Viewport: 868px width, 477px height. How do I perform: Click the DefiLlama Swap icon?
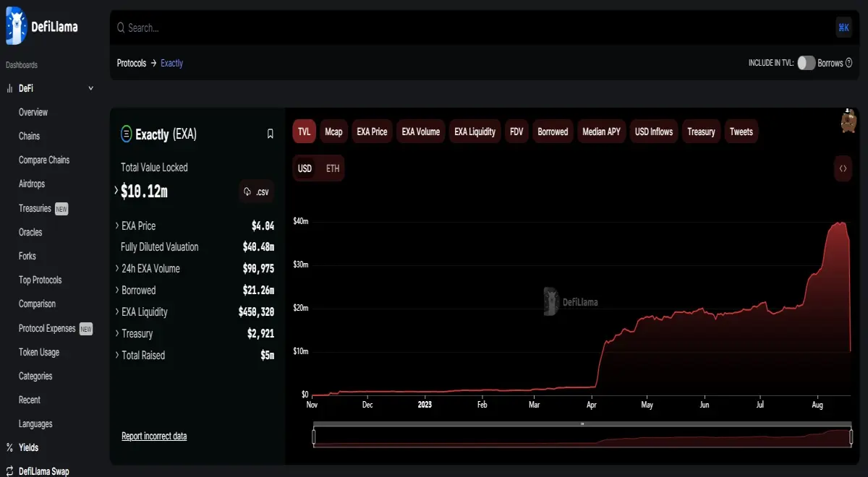pos(10,471)
